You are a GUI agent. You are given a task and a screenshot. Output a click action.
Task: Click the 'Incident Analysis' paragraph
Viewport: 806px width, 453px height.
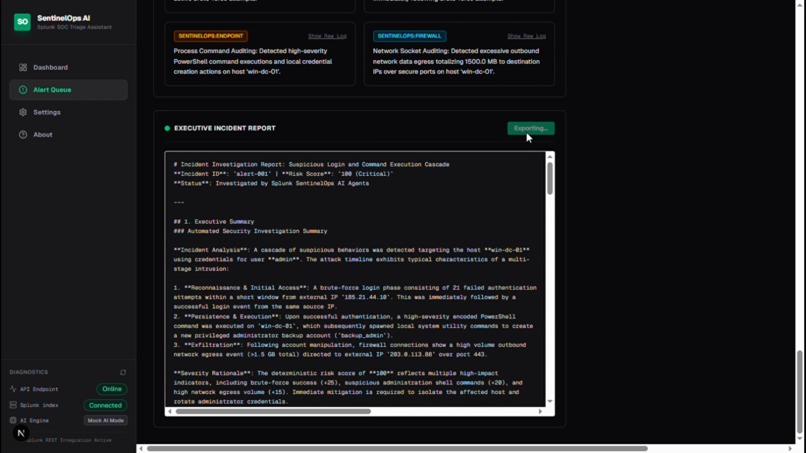pyautogui.click(x=352, y=260)
